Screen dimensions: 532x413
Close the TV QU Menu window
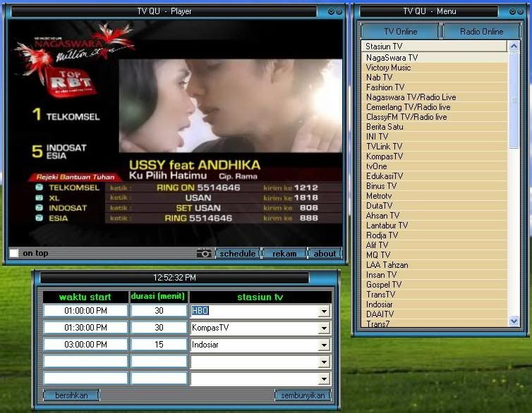520,11
